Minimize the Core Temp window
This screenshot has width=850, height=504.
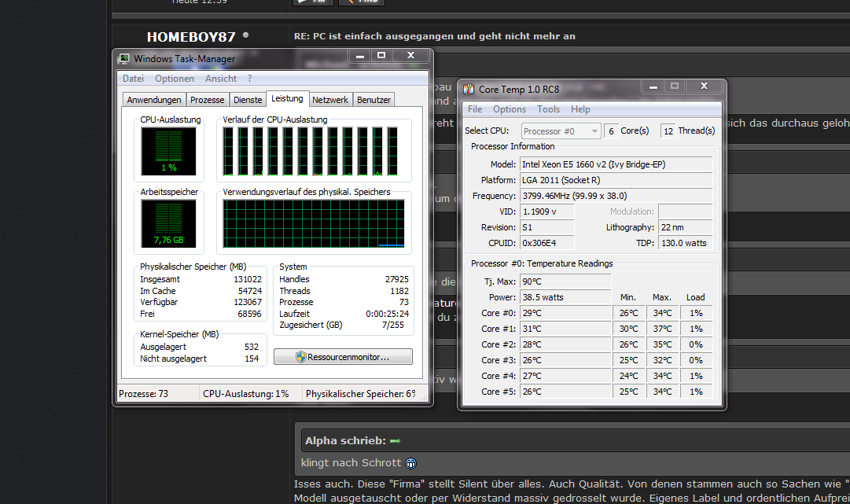(x=651, y=86)
